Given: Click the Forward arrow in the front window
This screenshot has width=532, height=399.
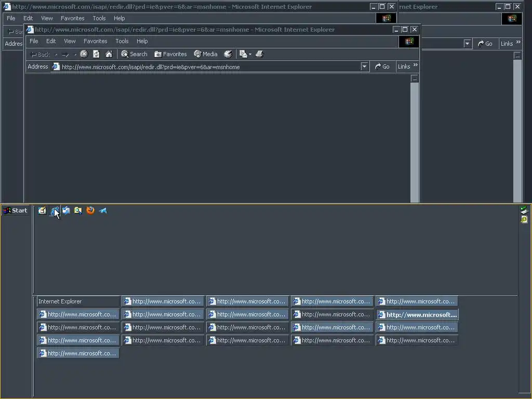Looking at the screenshot, I should (x=65, y=54).
